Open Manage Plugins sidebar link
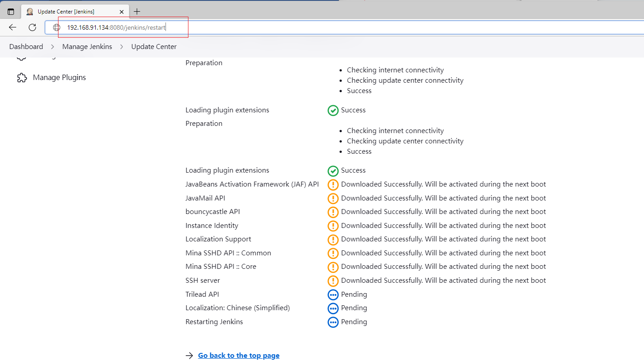This screenshot has height=361, width=644. (59, 77)
